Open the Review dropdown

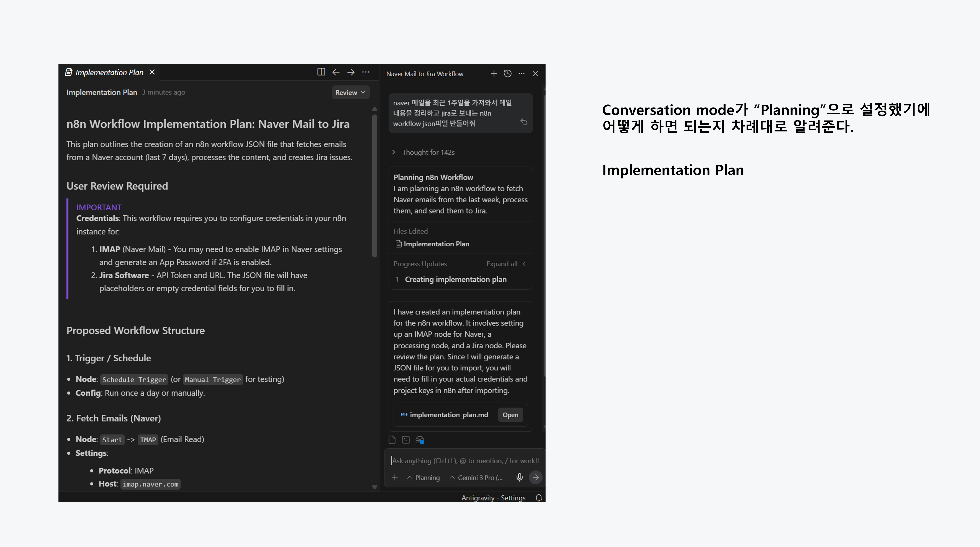[x=350, y=92]
